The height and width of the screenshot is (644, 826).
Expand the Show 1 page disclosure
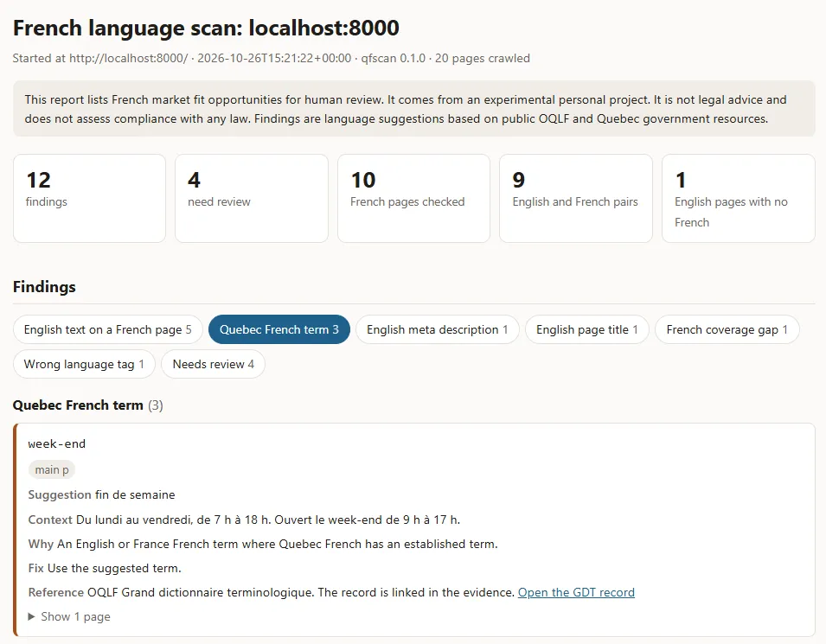pyautogui.click(x=69, y=616)
